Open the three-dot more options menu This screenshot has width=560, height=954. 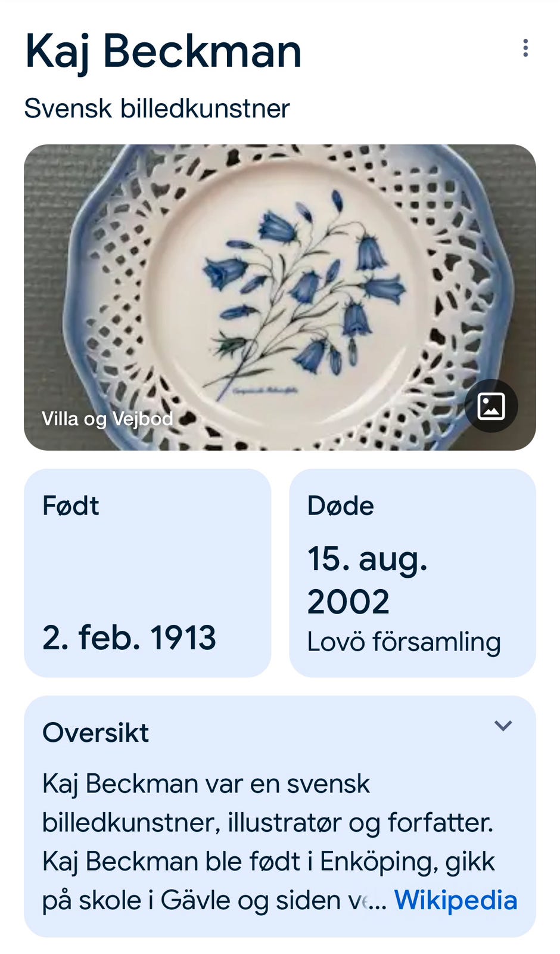525,48
